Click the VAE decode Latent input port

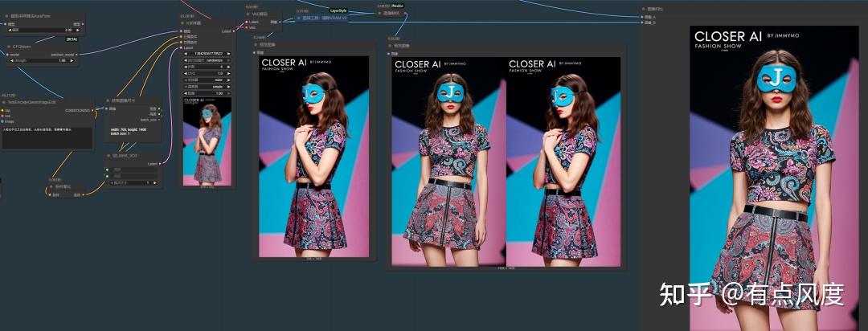pyautogui.click(x=248, y=22)
